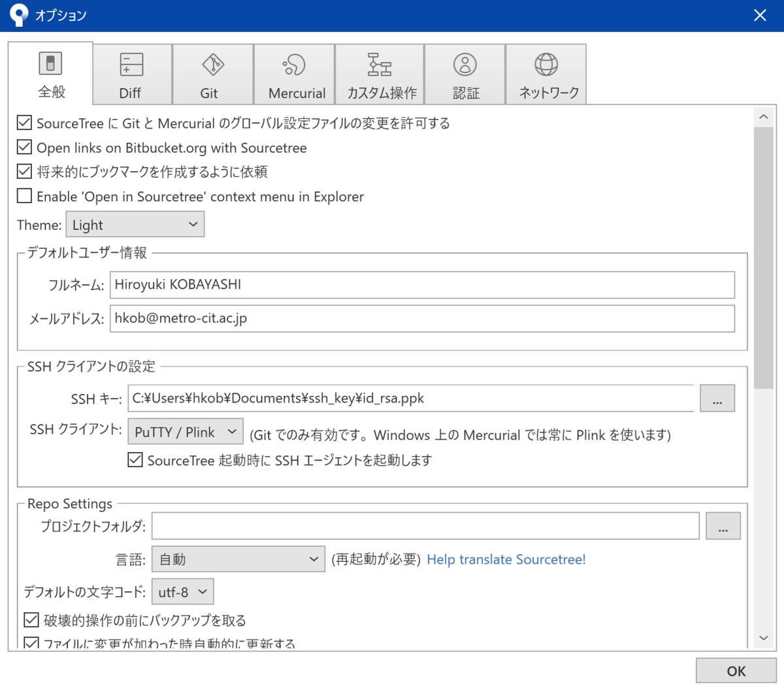The height and width of the screenshot is (686, 784).
Task: Browse for the プロジェクトフォルダ button
Action: coord(723,526)
